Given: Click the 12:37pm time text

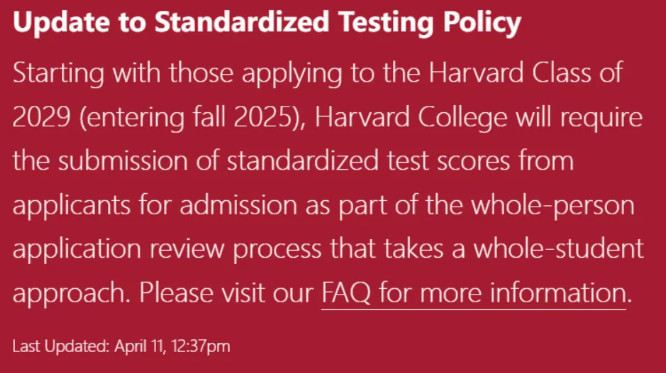Looking at the screenshot, I should 201,346.
